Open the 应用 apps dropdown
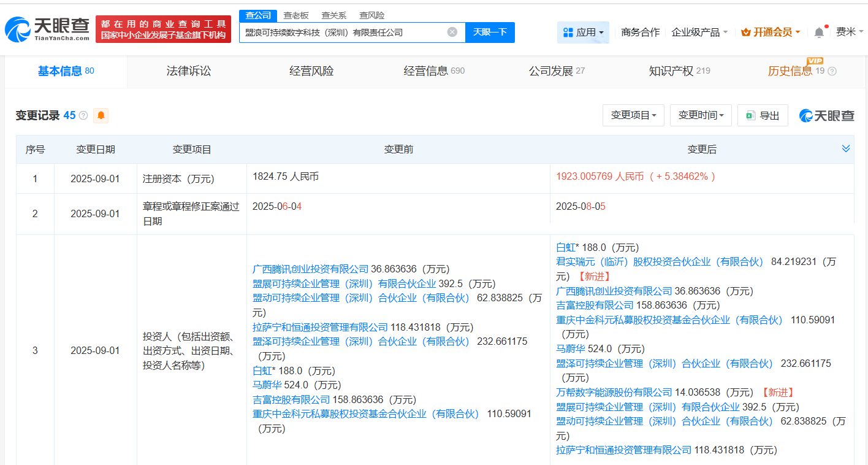This screenshot has height=465, width=868. tap(583, 32)
